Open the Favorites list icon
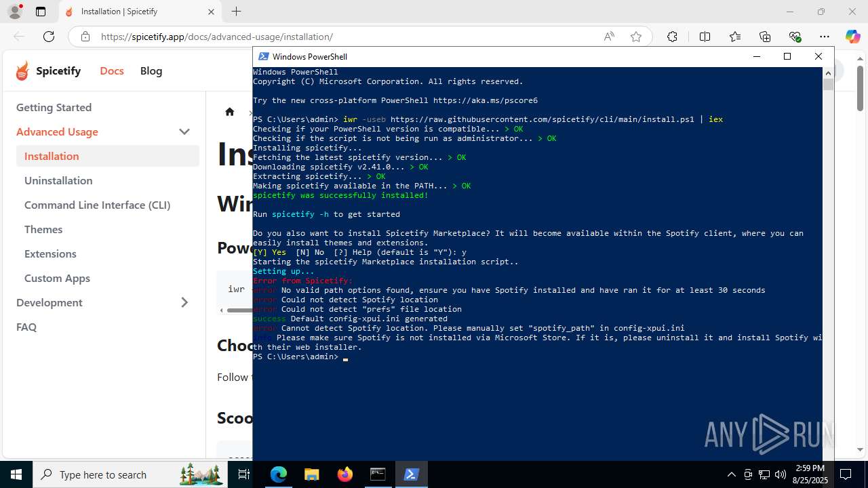The height and width of the screenshot is (488, 868). pyautogui.click(x=735, y=37)
